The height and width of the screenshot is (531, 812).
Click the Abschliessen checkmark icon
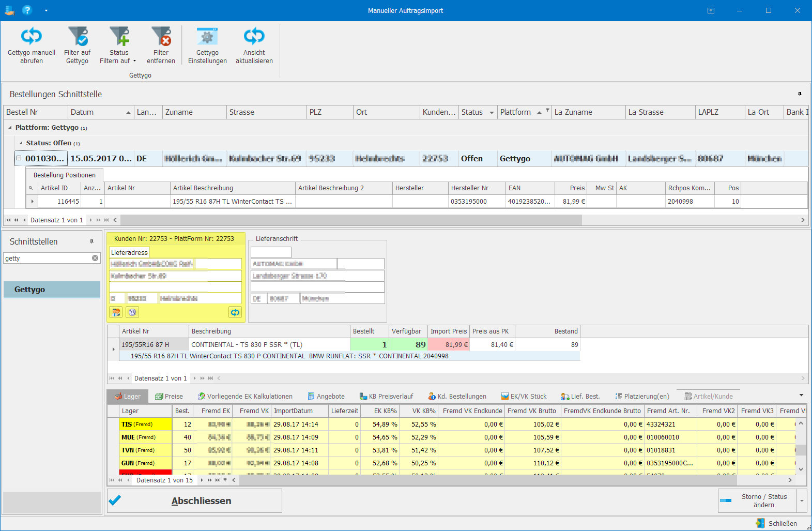point(115,500)
